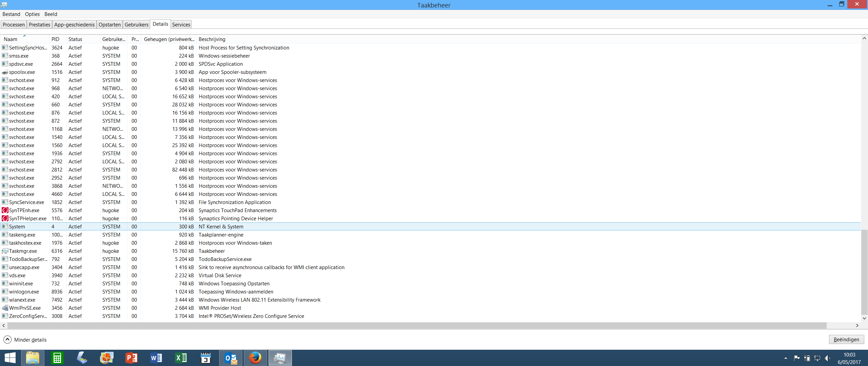Select svchost.exe with PID 2812
This screenshot has height=366, width=868.
[x=431, y=170]
